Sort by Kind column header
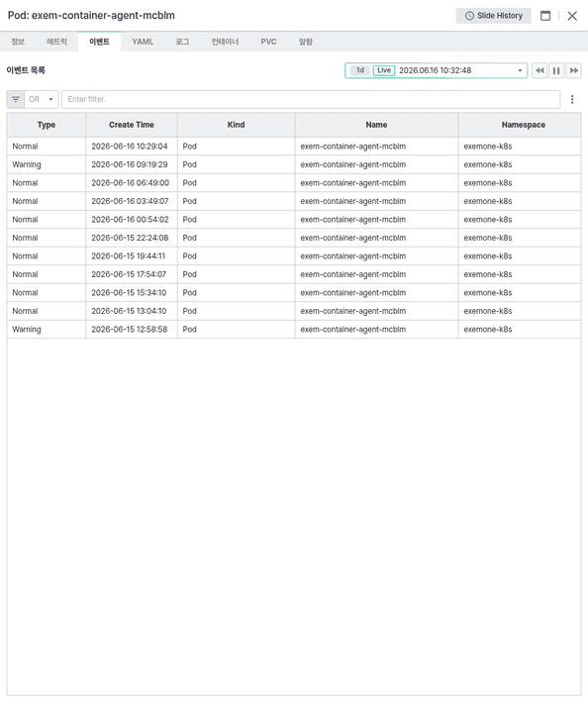This screenshot has height=706, width=588. click(x=236, y=125)
